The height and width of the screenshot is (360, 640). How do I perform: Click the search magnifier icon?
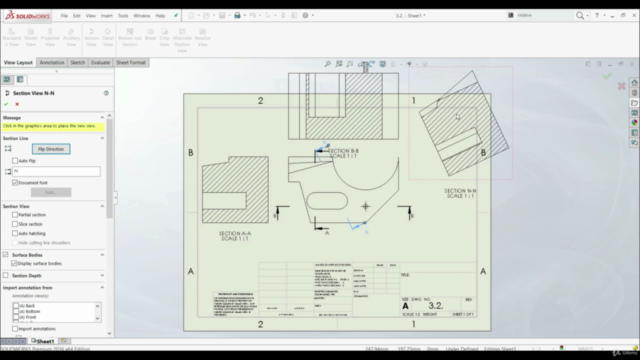(x=580, y=16)
